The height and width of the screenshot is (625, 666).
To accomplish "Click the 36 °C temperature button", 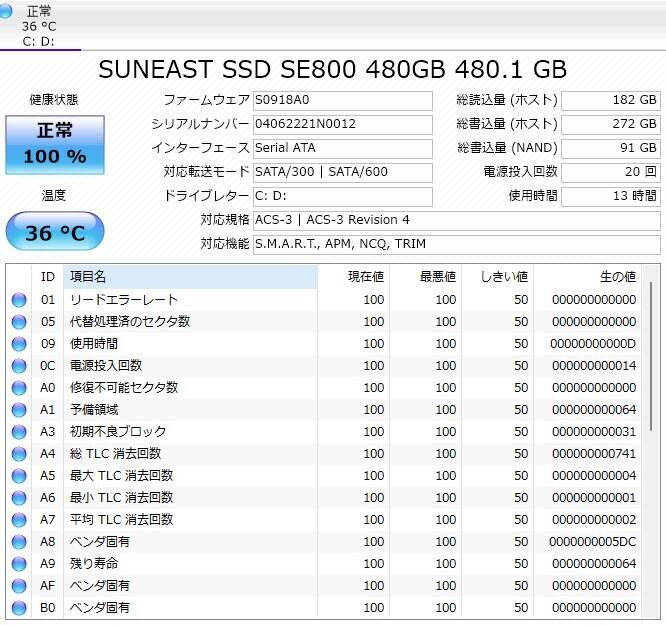I will (x=54, y=233).
